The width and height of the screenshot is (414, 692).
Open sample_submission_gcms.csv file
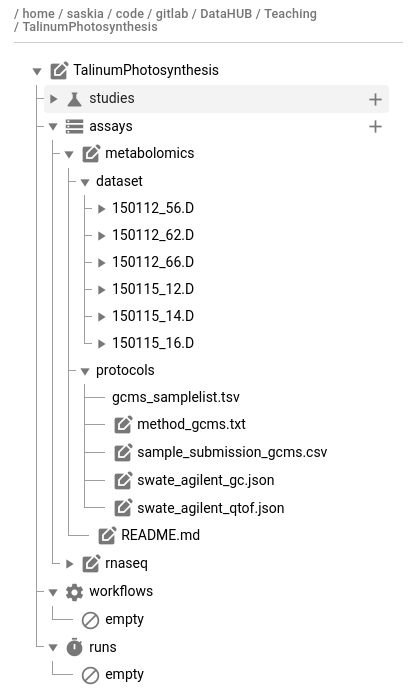click(x=232, y=452)
